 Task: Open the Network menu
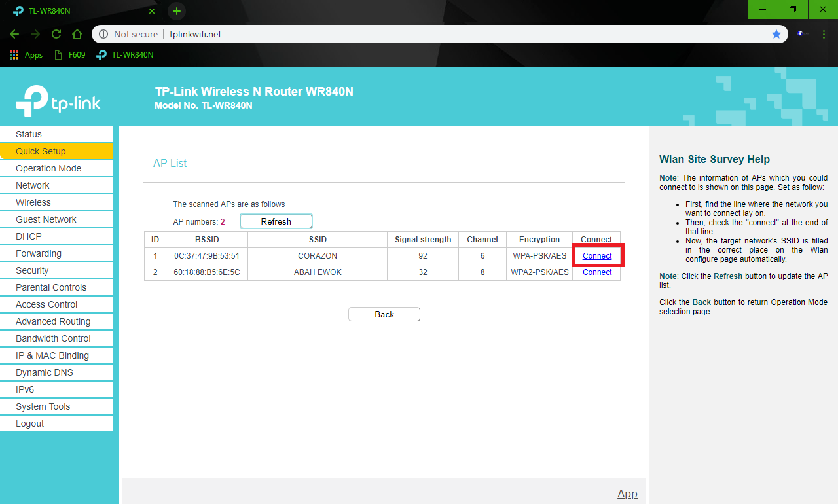56,185
